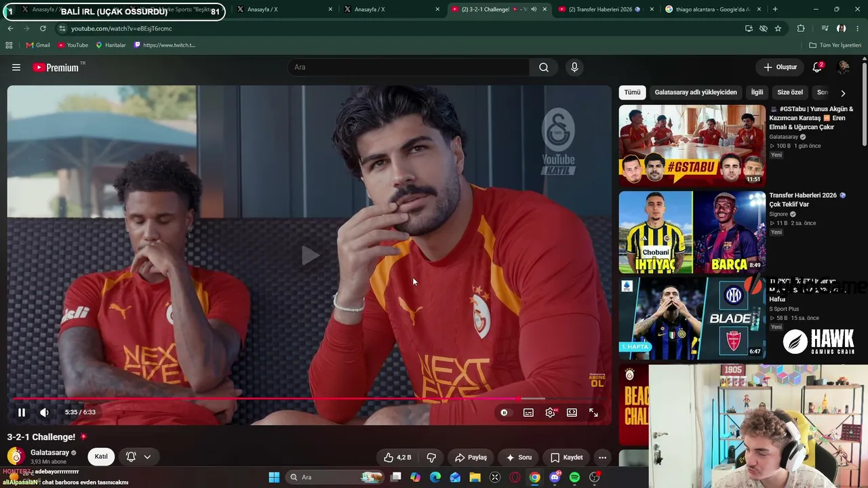
Task: Go back in browser history
Action: coord(10,28)
